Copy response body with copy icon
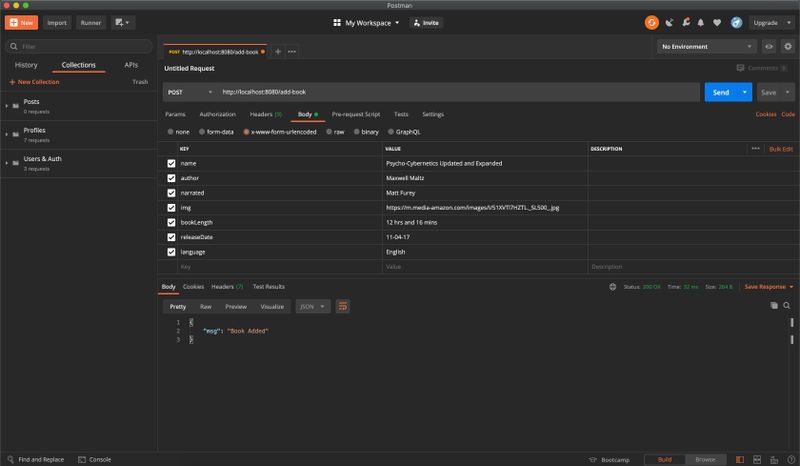 (x=774, y=305)
